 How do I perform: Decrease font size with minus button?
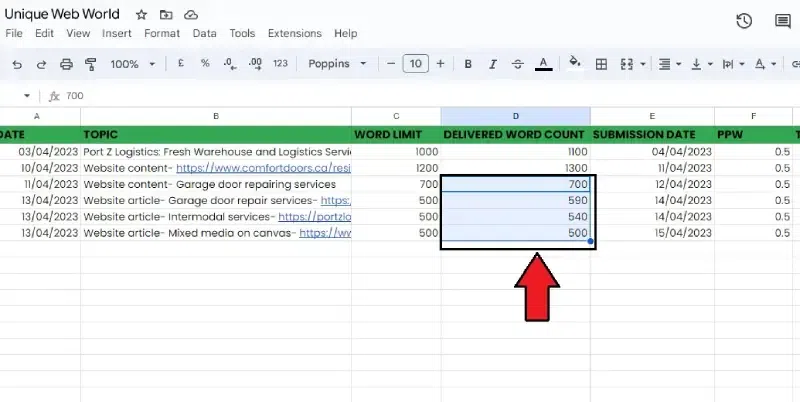pyautogui.click(x=391, y=64)
